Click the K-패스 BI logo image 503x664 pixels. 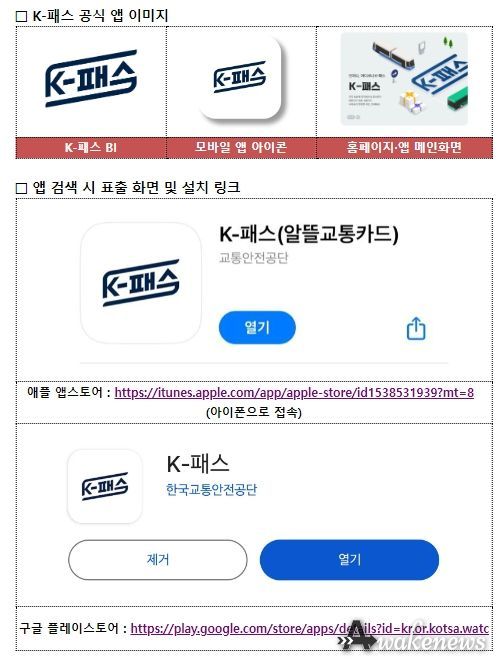[91, 79]
